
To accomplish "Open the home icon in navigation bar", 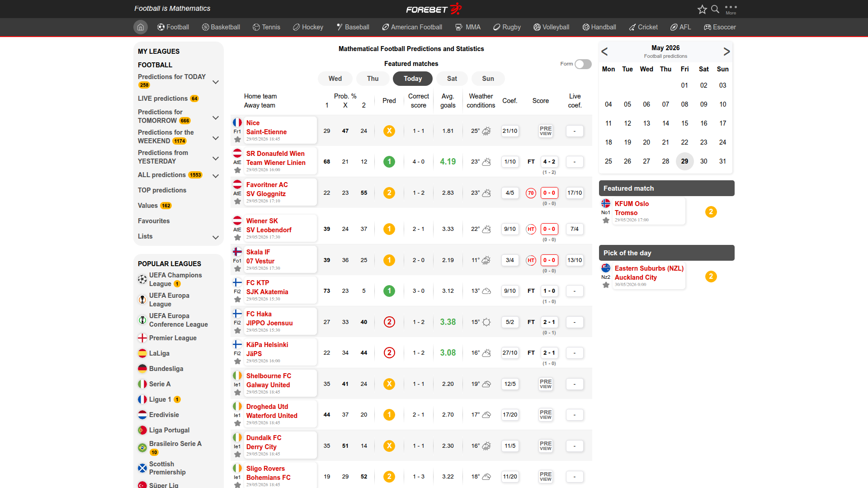I will tap(141, 27).
